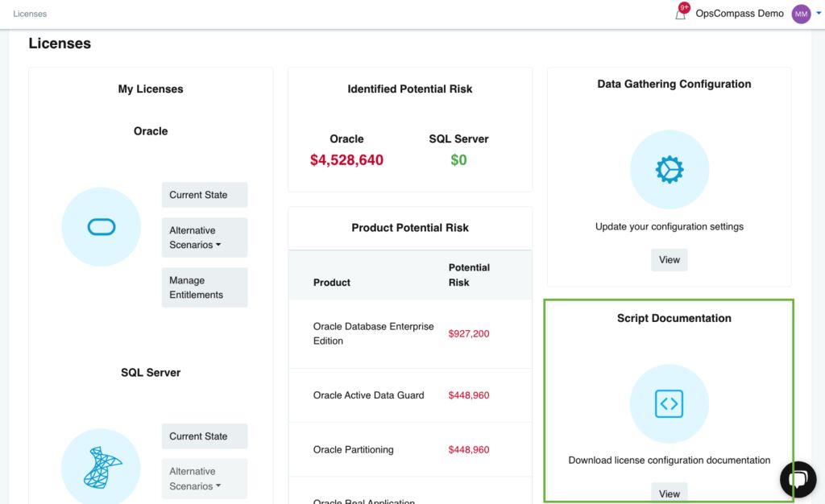Click the Data Gathering gear icon
Image resolution: width=825 pixels, height=504 pixels.
(x=670, y=169)
